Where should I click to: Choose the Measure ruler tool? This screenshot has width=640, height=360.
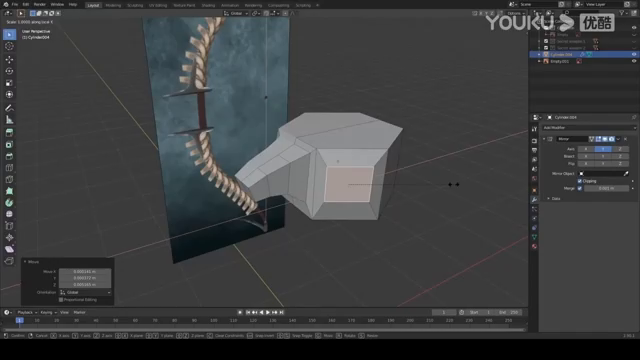[9, 120]
